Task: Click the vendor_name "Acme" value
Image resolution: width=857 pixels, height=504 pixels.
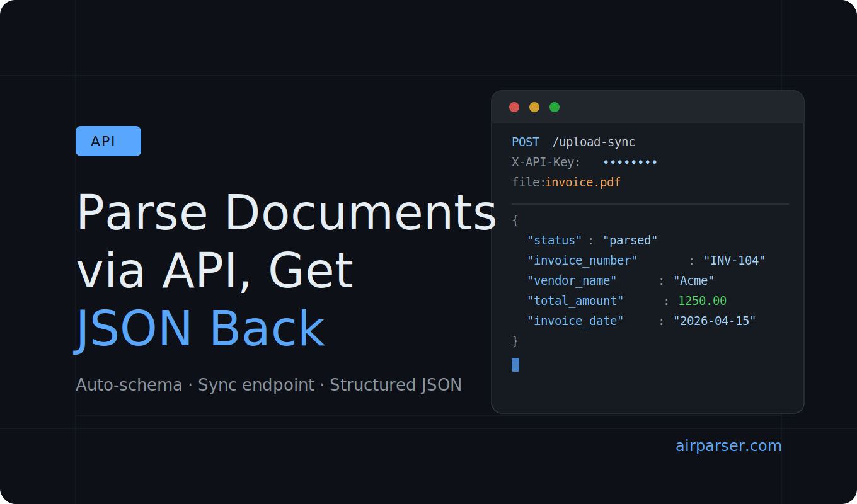Action: click(693, 280)
